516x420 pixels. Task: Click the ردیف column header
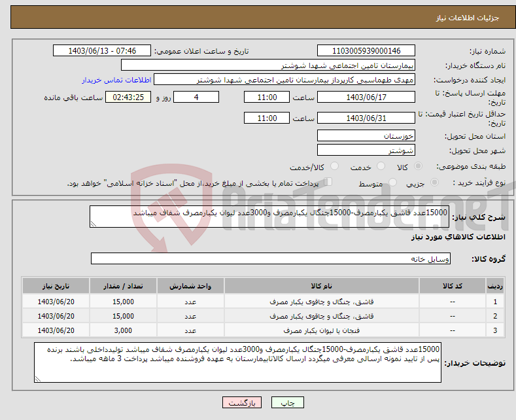[x=495, y=286]
